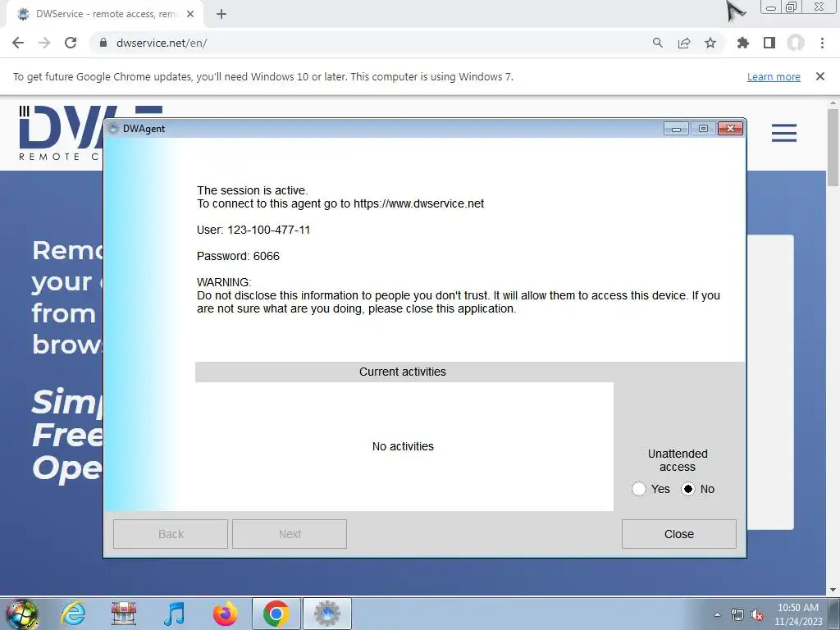Launch Internet Explorer from taskbar
The image size is (840, 630).
73,614
